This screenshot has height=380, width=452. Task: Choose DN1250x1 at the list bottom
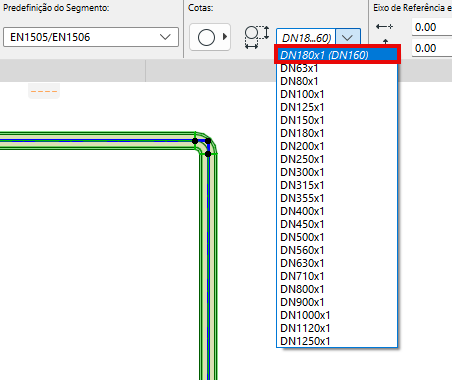click(x=337, y=341)
